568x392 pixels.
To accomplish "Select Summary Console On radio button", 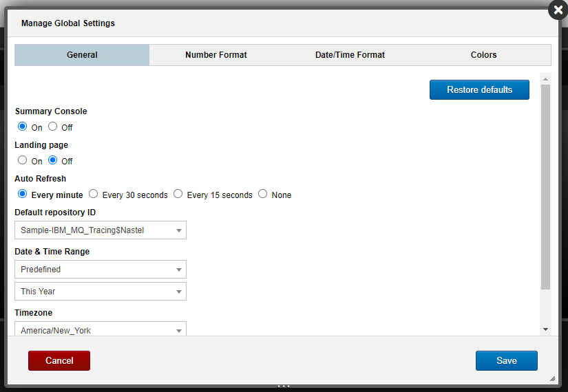I will (x=23, y=127).
